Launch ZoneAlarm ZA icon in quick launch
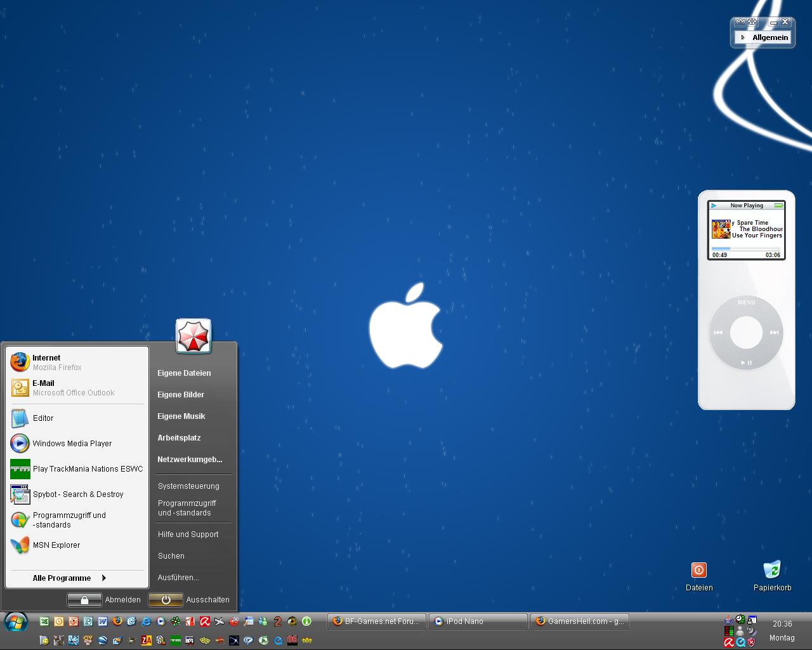The height and width of the screenshot is (650, 812). [x=147, y=640]
